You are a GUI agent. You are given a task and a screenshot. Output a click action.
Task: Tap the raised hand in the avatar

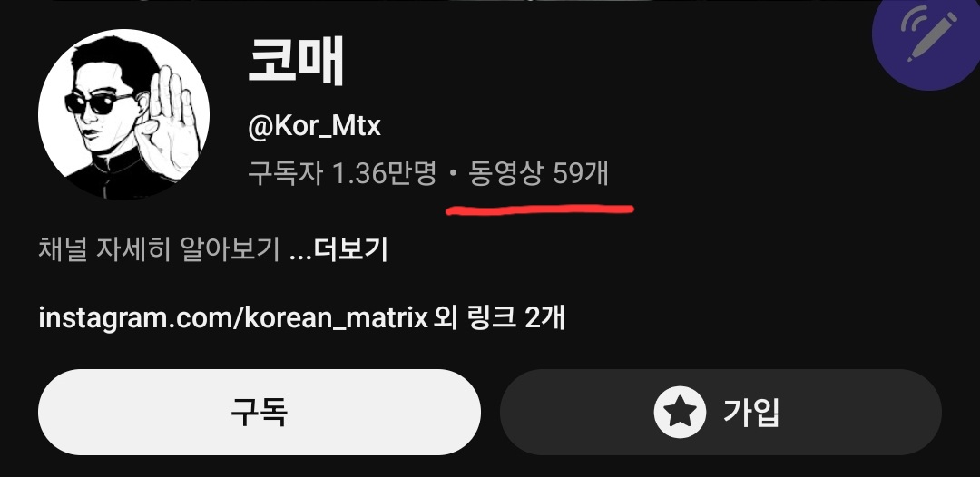point(168,122)
